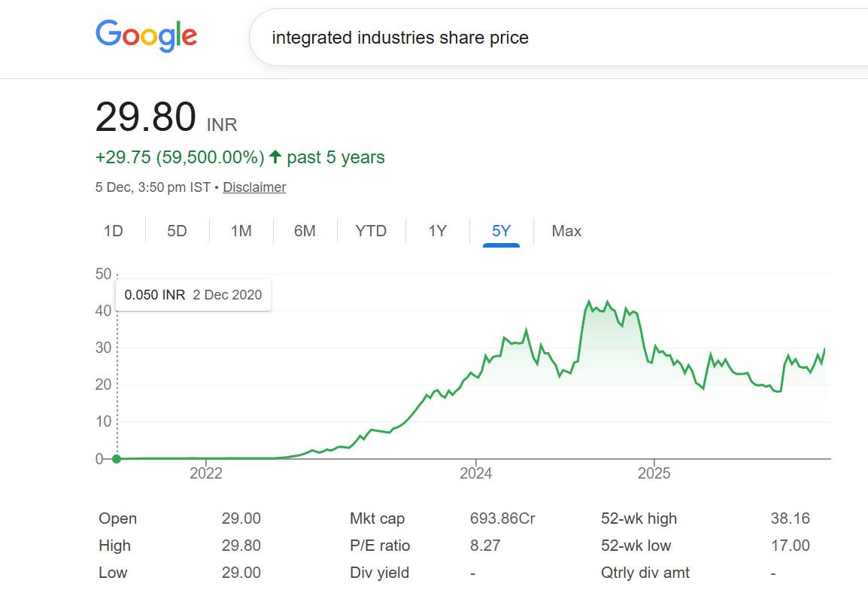Click the tooltip showing 0.050 INR 2 Dec 2020
The width and height of the screenshot is (868, 605).
pos(193,295)
